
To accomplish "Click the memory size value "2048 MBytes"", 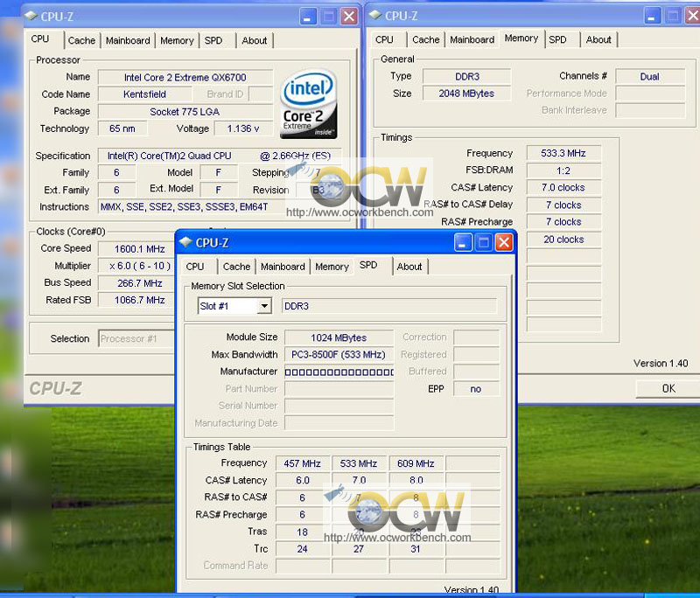I will [x=467, y=94].
